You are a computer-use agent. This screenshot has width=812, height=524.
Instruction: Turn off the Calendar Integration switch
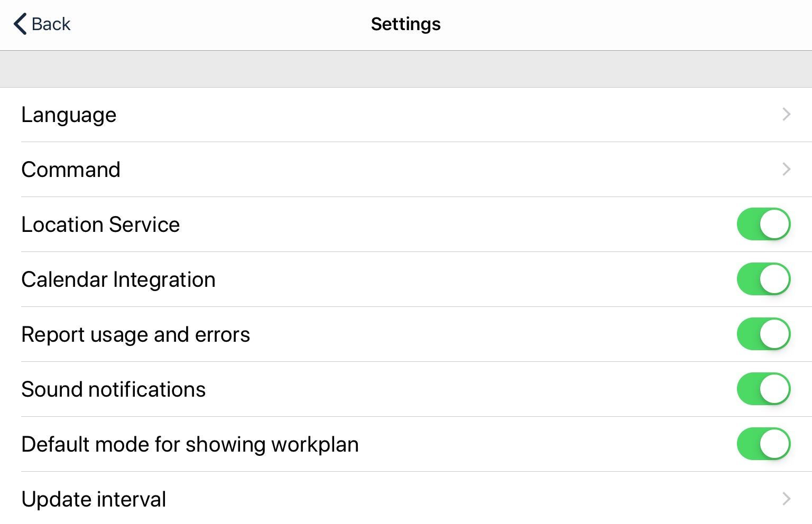tap(763, 279)
